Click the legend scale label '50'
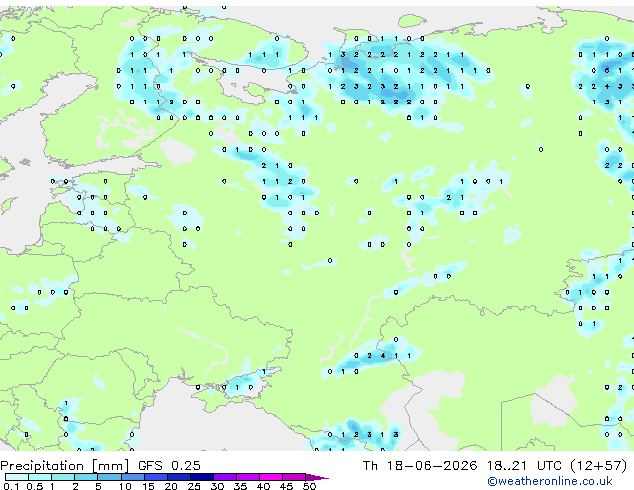 click(x=310, y=486)
